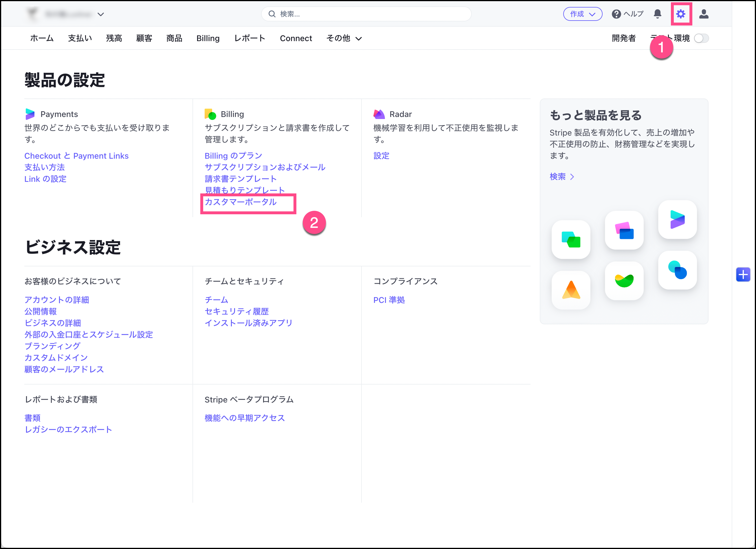Open the ブランディング settings link

(x=52, y=346)
